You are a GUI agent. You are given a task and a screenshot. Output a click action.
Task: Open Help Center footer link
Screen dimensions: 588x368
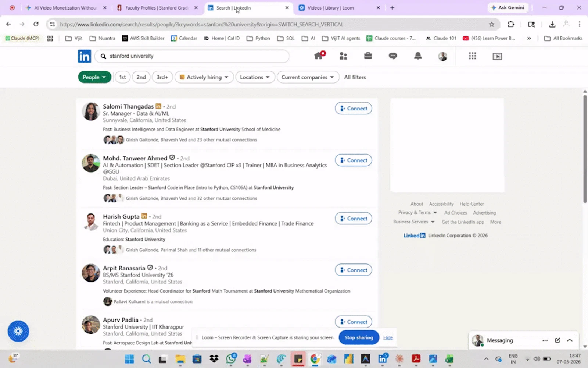point(472,204)
